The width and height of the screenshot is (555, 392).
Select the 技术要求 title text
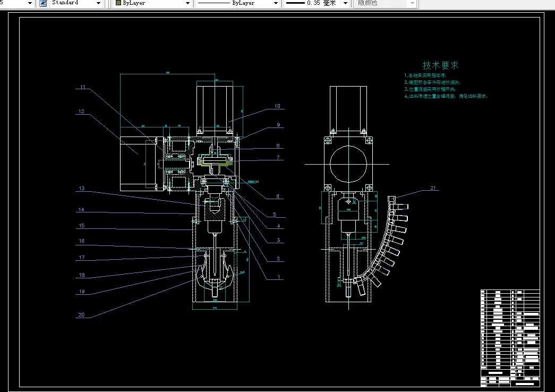(440, 65)
